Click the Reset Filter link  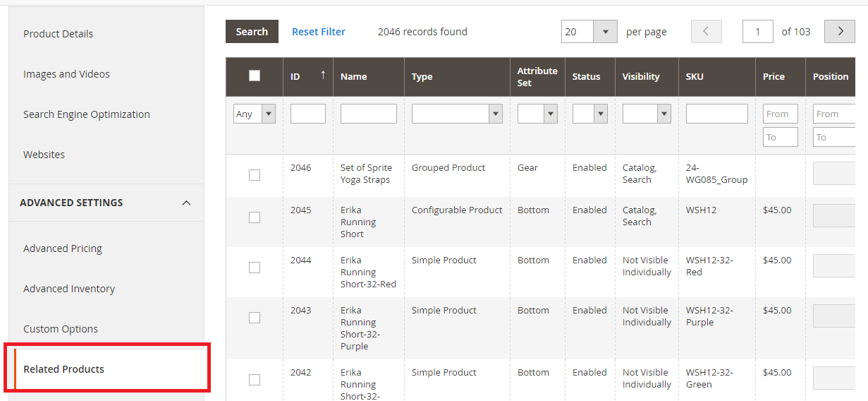pos(319,32)
